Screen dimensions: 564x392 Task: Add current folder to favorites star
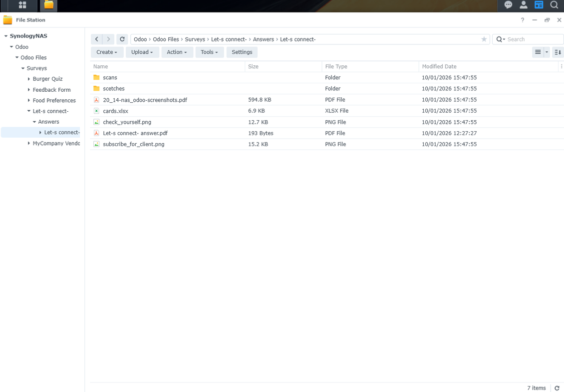click(484, 39)
